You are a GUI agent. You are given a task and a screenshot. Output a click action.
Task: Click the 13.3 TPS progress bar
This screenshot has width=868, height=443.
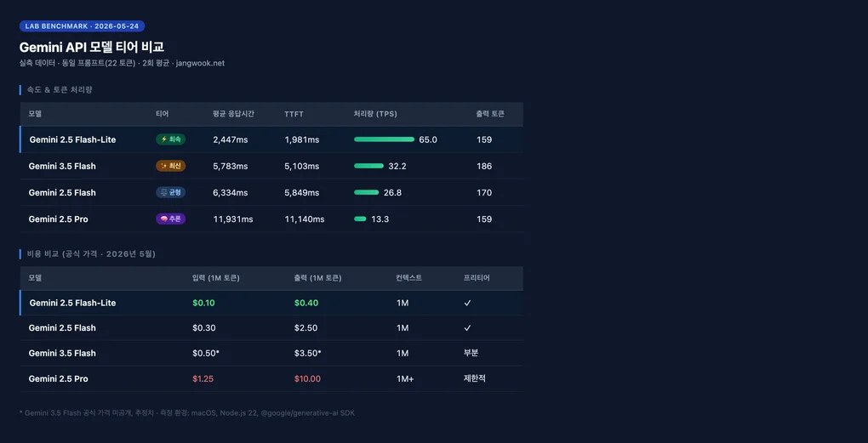pyautogui.click(x=360, y=219)
